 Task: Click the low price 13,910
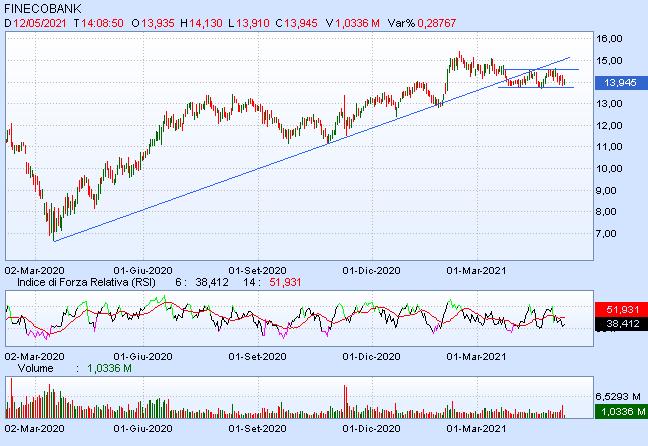[x=252, y=23]
